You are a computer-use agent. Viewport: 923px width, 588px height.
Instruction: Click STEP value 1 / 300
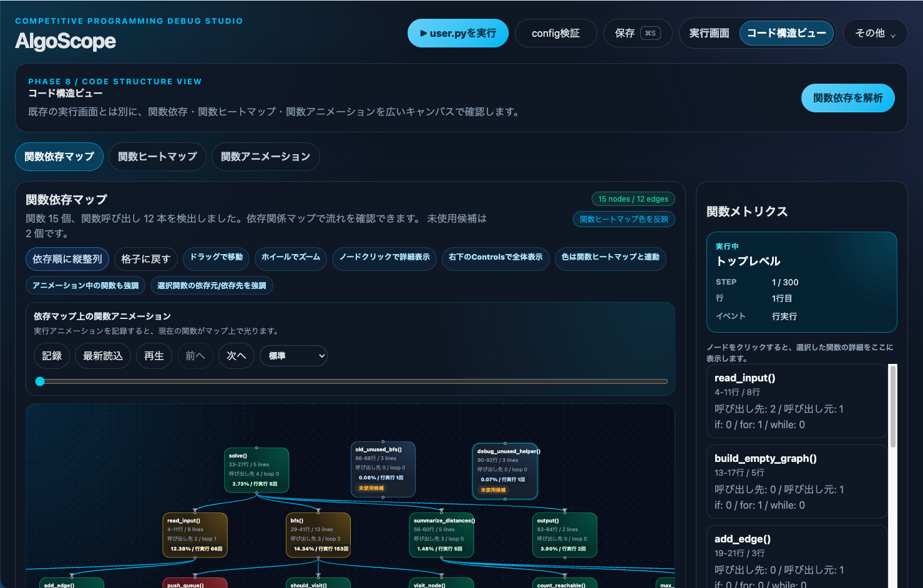(785, 282)
